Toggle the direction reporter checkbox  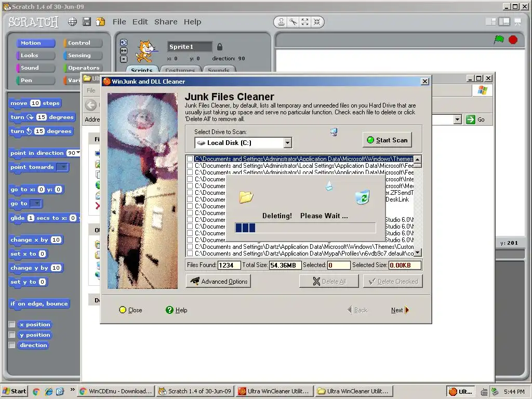12,345
